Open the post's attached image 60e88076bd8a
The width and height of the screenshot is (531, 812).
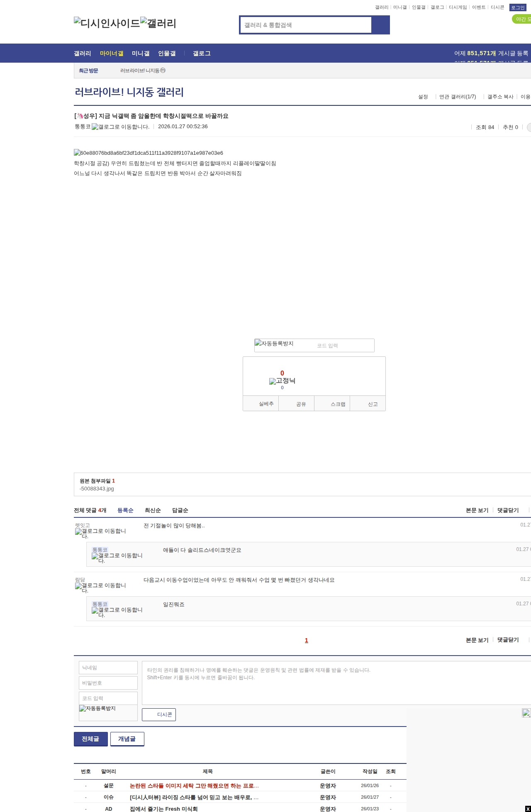pos(149,153)
